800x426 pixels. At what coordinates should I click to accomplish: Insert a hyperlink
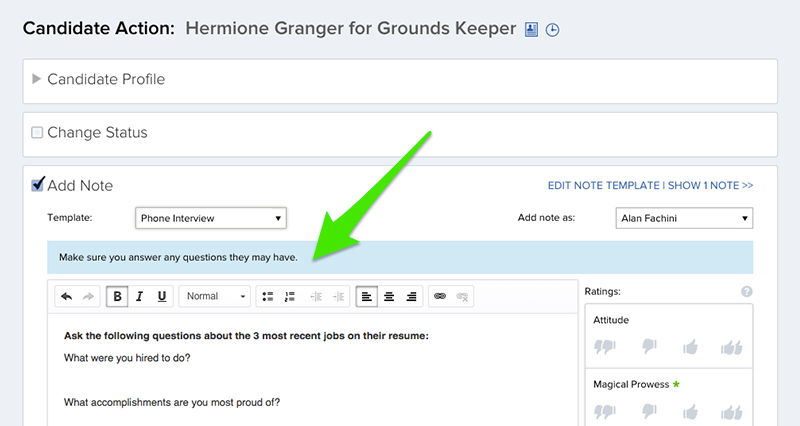(x=440, y=296)
